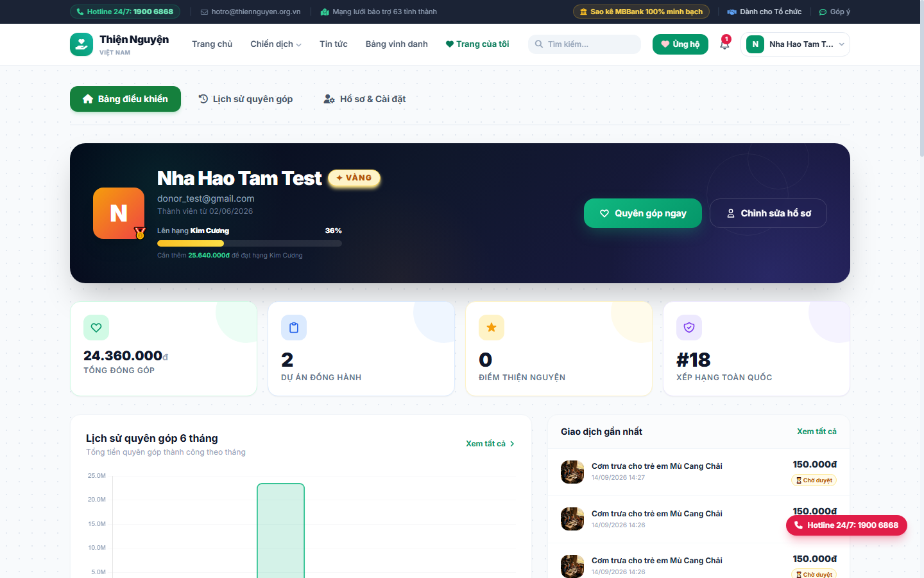
Task: Open Tin tức menu item
Action: pyautogui.click(x=334, y=44)
